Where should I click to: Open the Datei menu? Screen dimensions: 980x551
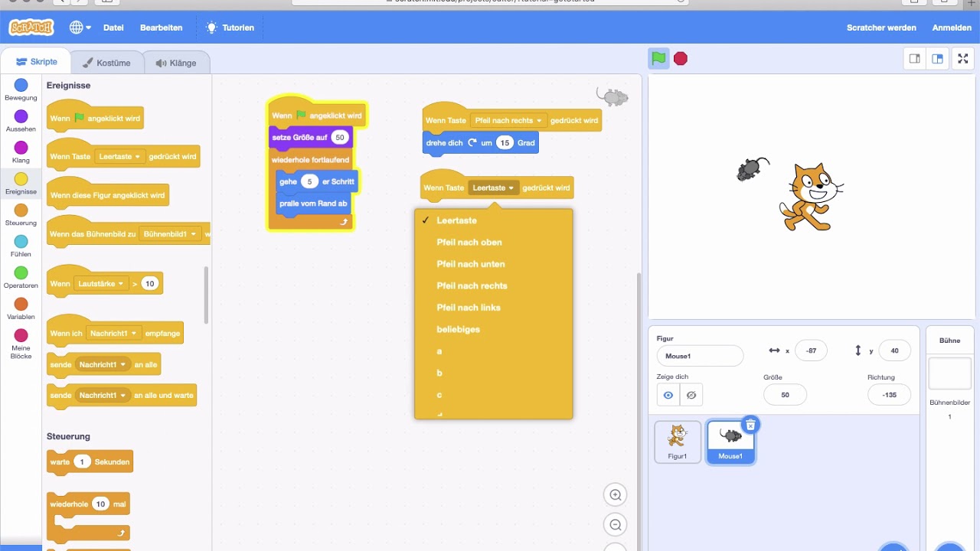[113, 28]
